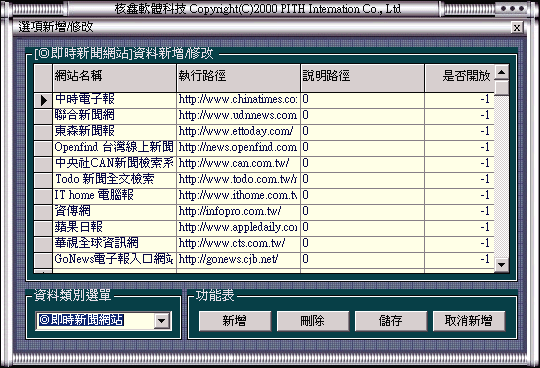540x368 pixels.
Task: Click the Todo 新聞全文檢索 cell
Action: click(114, 180)
